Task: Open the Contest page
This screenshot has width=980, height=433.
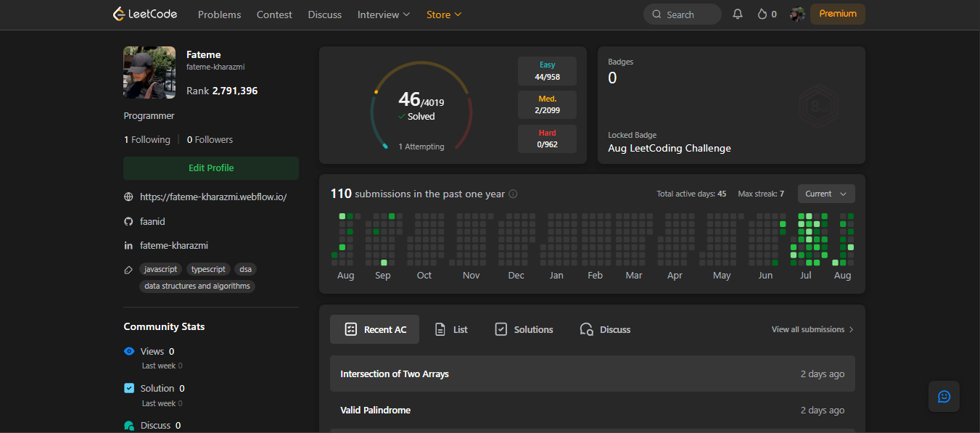Action: (x=274, y=15)
